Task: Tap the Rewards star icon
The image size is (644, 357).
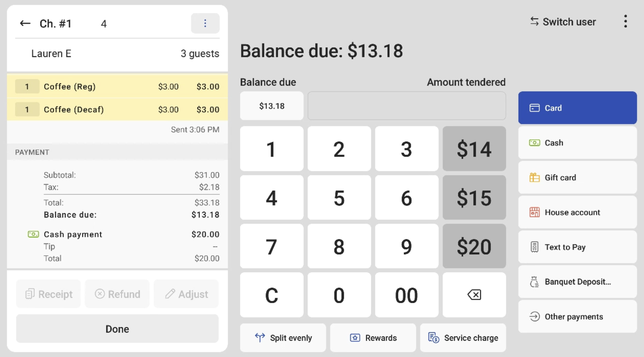Action: 355,338
